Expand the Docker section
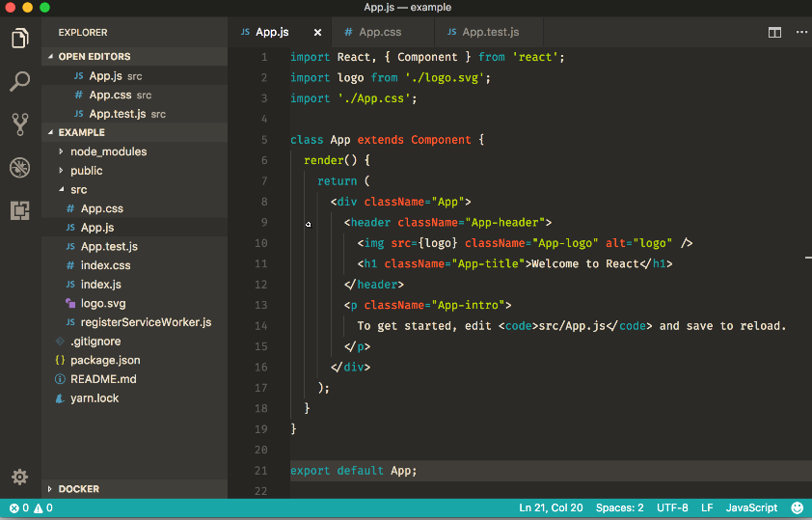This screenshot has height=520, width=812. click(x=79, y=489)
